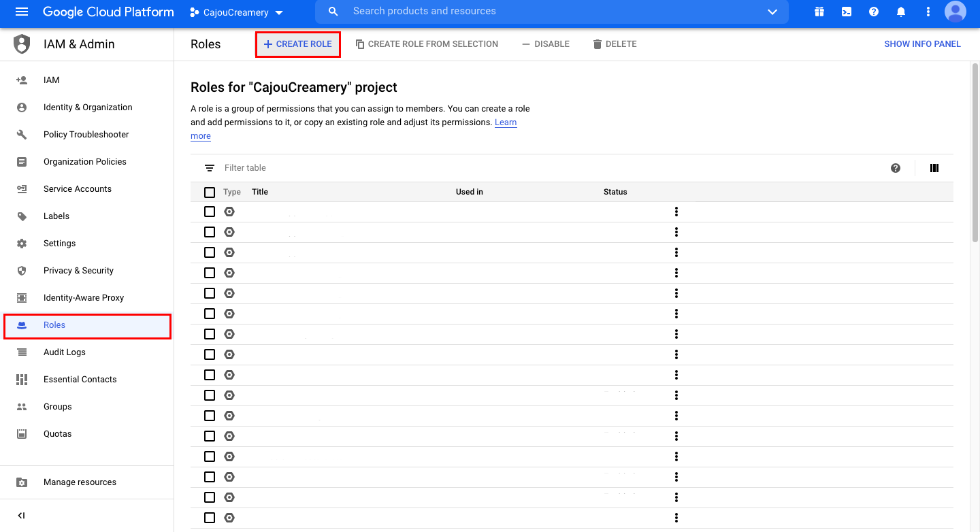Open Groups people icon in sidebar
This screenshot has width=980, height=532.
(x=22, y=407)
